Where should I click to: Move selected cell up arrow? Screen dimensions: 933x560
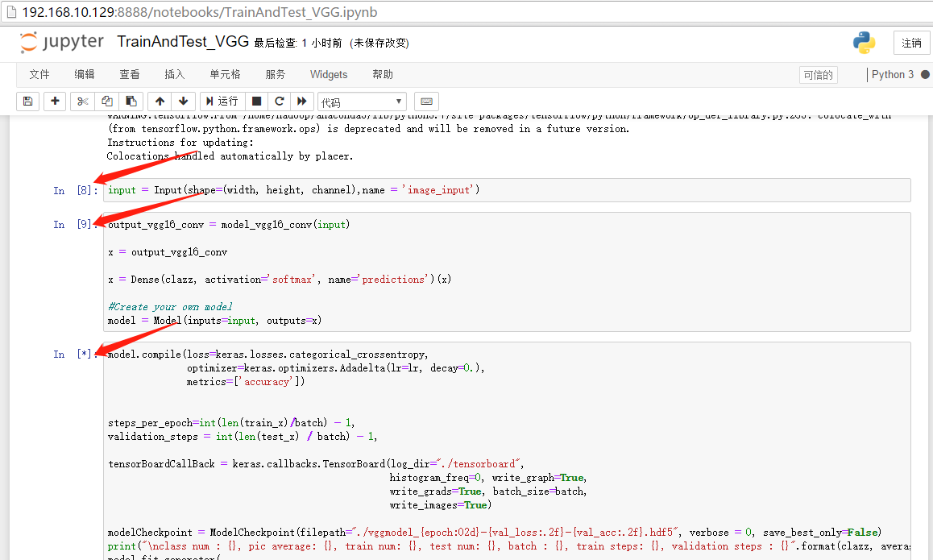160,102
